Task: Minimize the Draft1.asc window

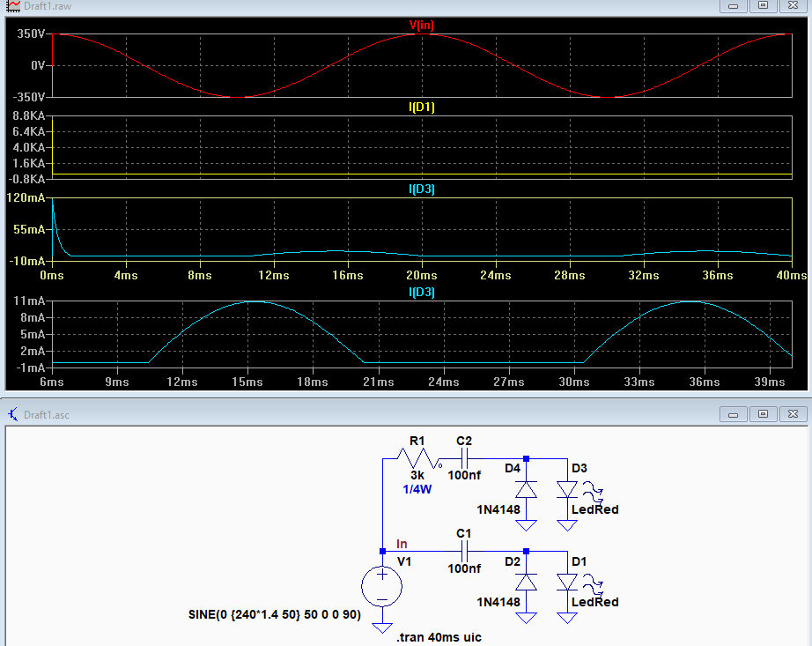Action: pyautogui.click(x=734, y=414)
